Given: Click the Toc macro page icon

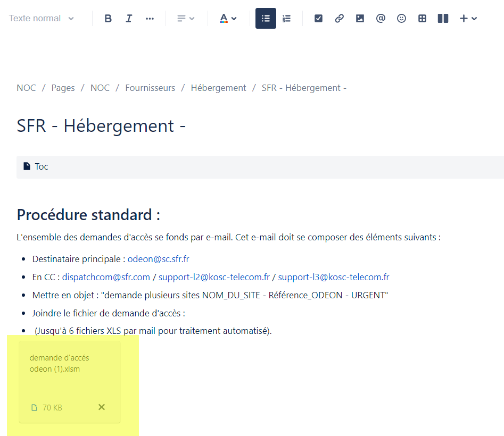Looking at the screenshot, I should coord(27,166).
